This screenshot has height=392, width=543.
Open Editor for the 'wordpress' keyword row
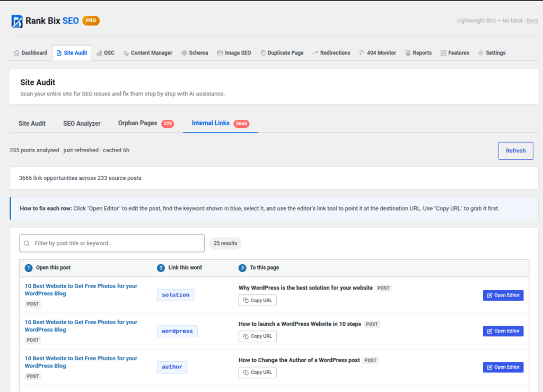pos(503,332)
